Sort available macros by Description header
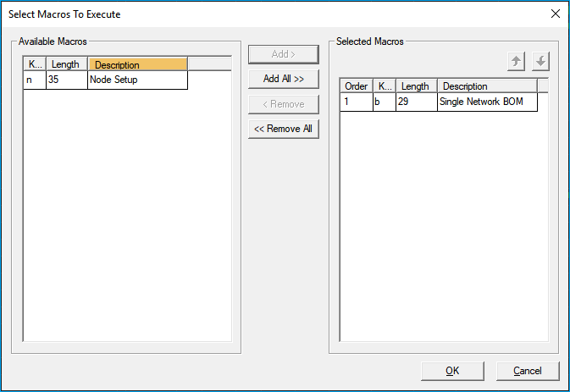 (138, 64)
